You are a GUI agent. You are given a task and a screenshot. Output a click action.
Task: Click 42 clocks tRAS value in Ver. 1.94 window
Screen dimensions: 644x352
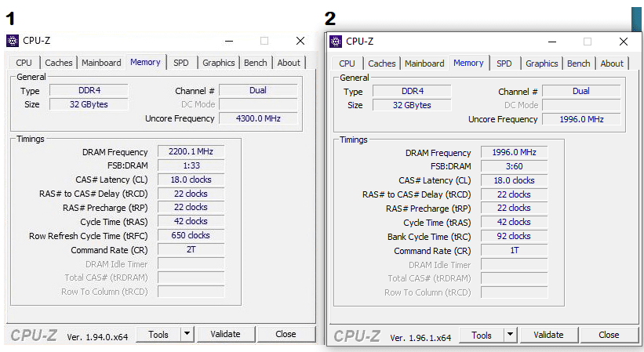pos(191,221)
